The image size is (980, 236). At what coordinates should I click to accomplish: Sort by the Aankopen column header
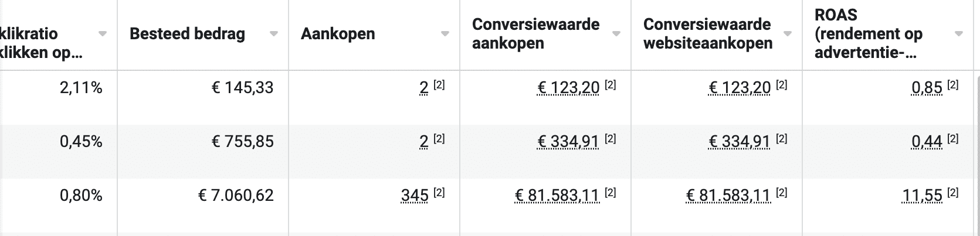point(338,34)
